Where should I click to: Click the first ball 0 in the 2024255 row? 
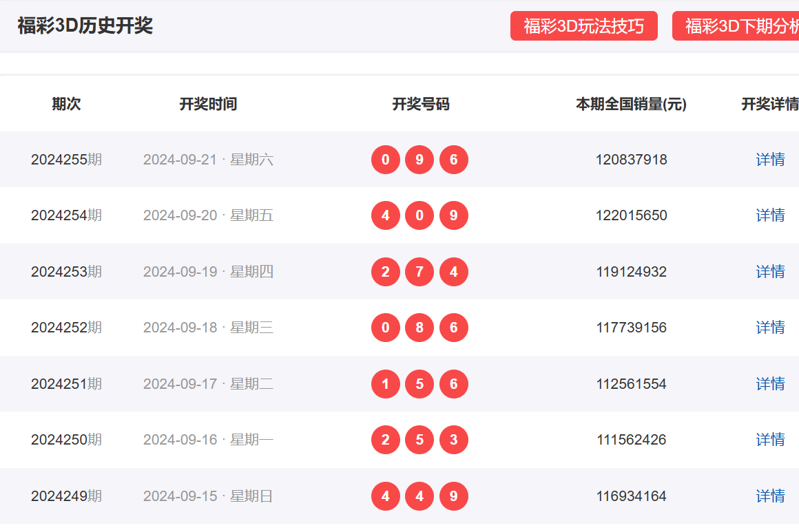(386, 160)
